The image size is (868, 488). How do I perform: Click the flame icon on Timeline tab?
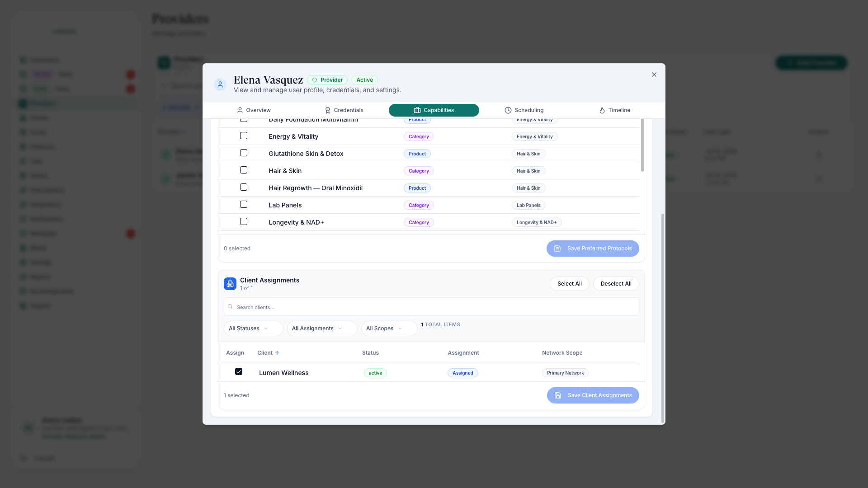602,110
